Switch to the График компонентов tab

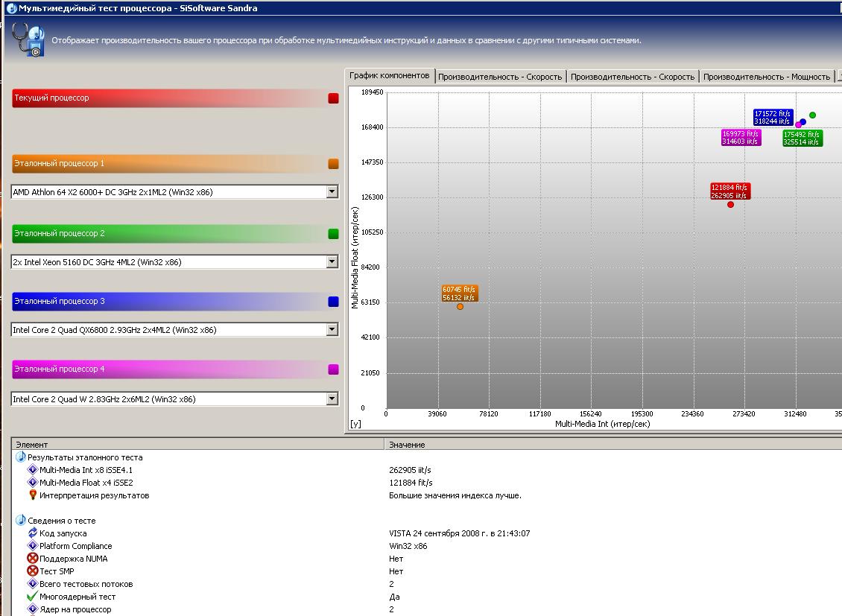pyautogui.click(x=389, y=76)
